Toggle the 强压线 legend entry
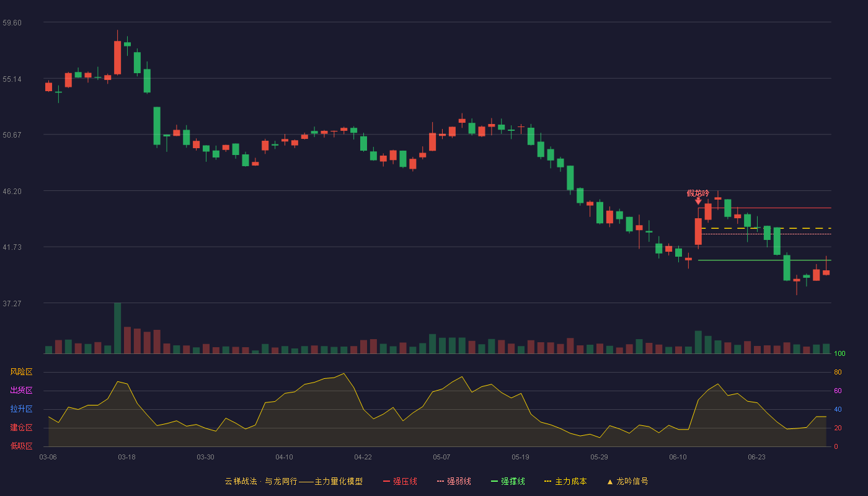Image resolution: width=868 pixels, height=496 pixels. tap(400, 481)
